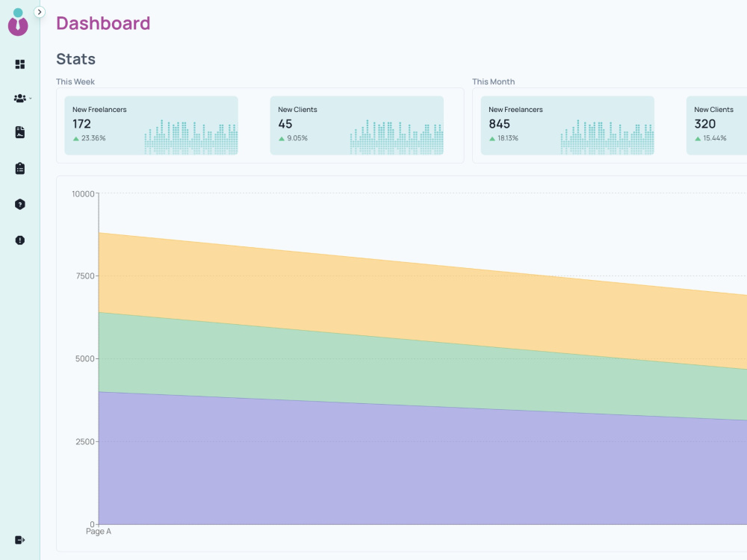The height and width of the screenshot is (560, 747).
Task: Click the 7500 y-axis label
Action: click(x=85, y=276)
